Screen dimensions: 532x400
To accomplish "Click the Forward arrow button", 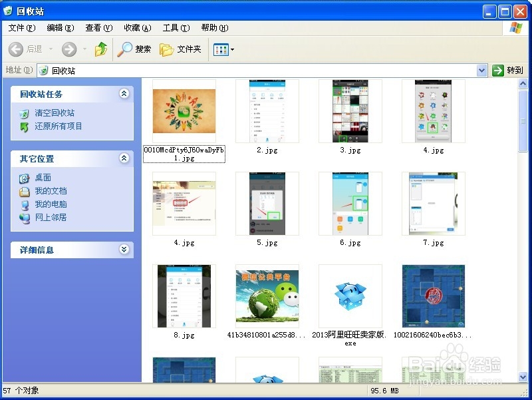I will (x=69, y=49).
